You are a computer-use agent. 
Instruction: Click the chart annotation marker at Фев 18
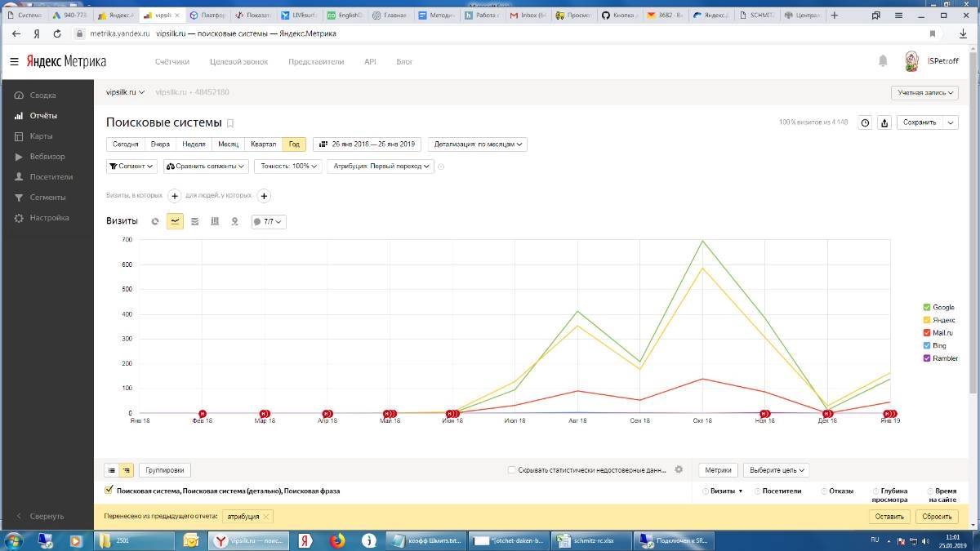point(203,414)
